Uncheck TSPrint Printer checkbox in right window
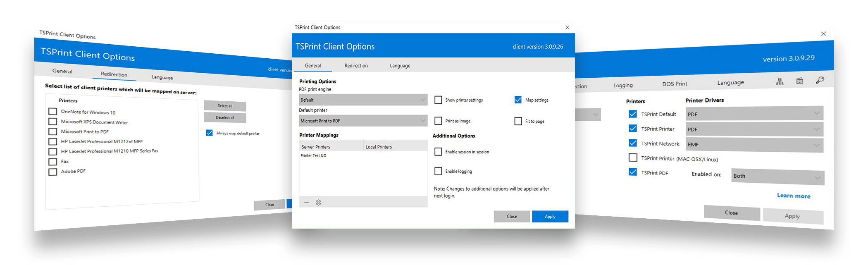The image size is (868, 265). (x=632, y=129)
